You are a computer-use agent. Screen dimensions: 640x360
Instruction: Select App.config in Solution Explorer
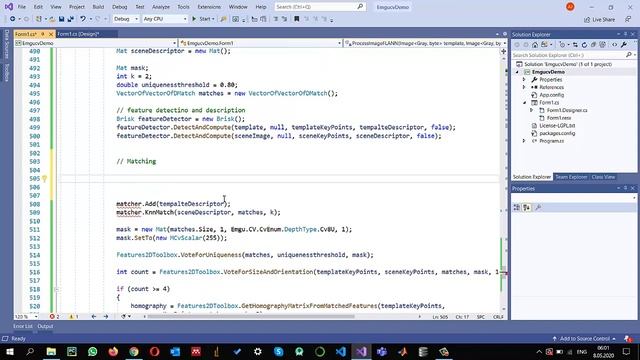tap(551, 95)
